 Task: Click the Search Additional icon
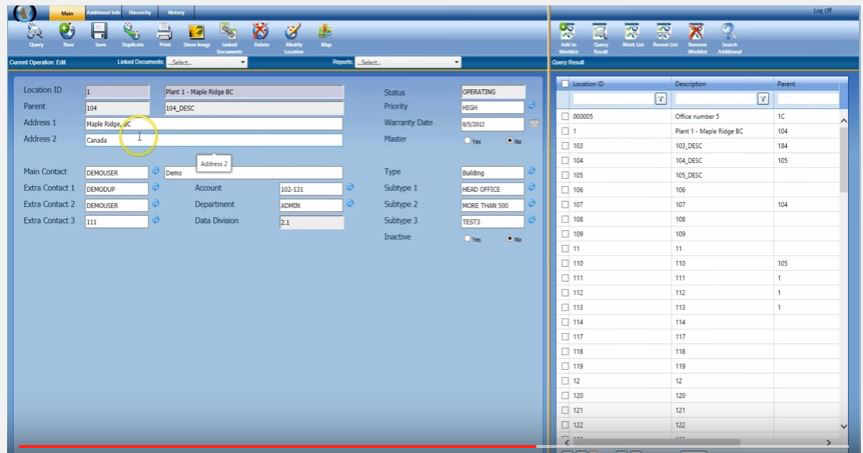coord(729,37)
